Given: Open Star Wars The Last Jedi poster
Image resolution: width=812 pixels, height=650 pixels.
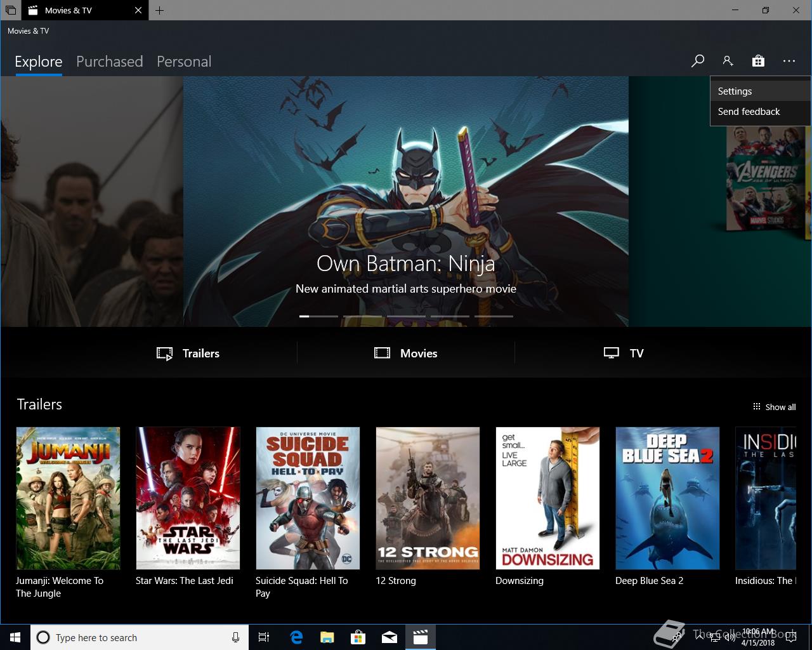Looking at the screenshot, I should (x=188, y=498).
